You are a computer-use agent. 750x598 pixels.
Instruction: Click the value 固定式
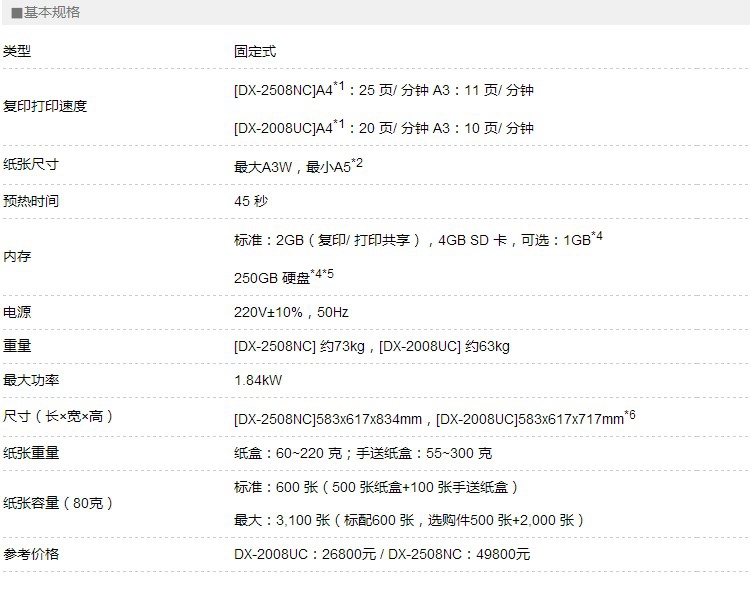point(255,51)
